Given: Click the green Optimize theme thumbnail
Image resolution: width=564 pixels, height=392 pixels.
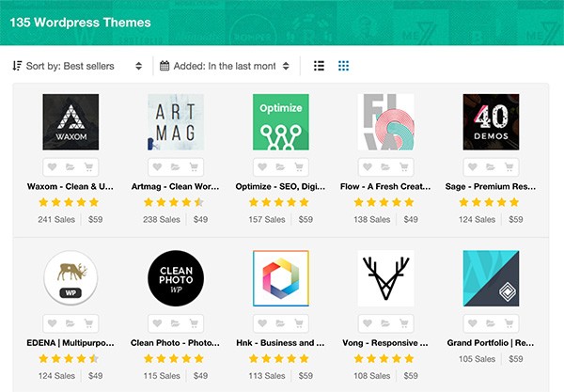Looking at the screenshot, I should pos(280,122).
